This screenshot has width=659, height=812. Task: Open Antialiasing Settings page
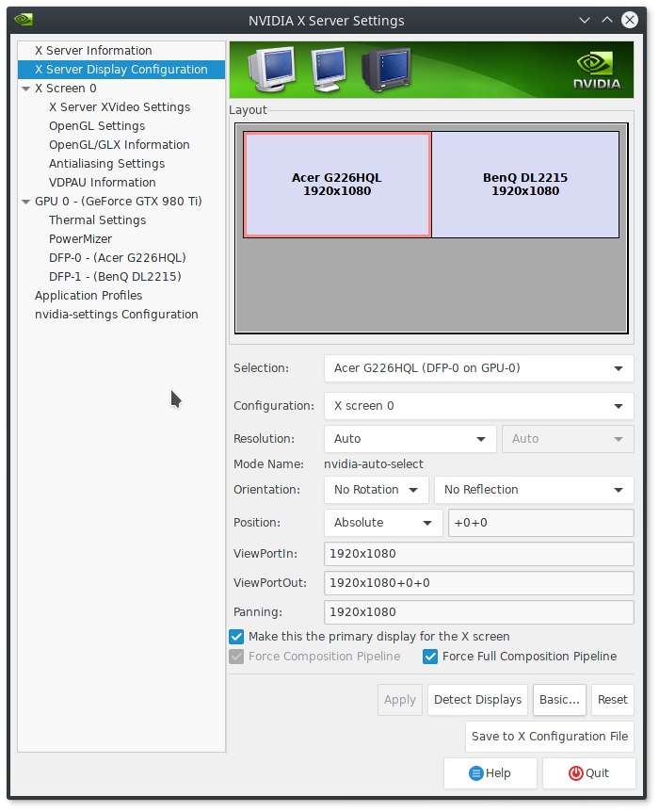pyautogui.click(x=106, y=164)
